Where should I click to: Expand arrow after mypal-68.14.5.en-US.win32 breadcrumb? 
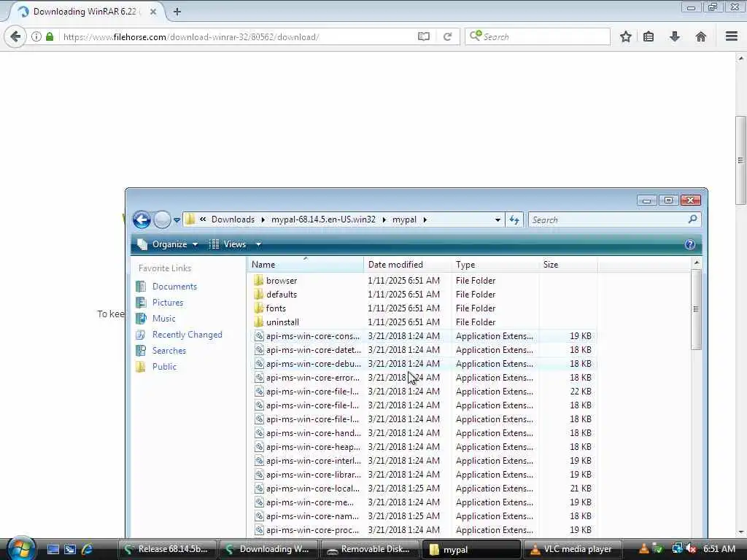pos(384,219)
